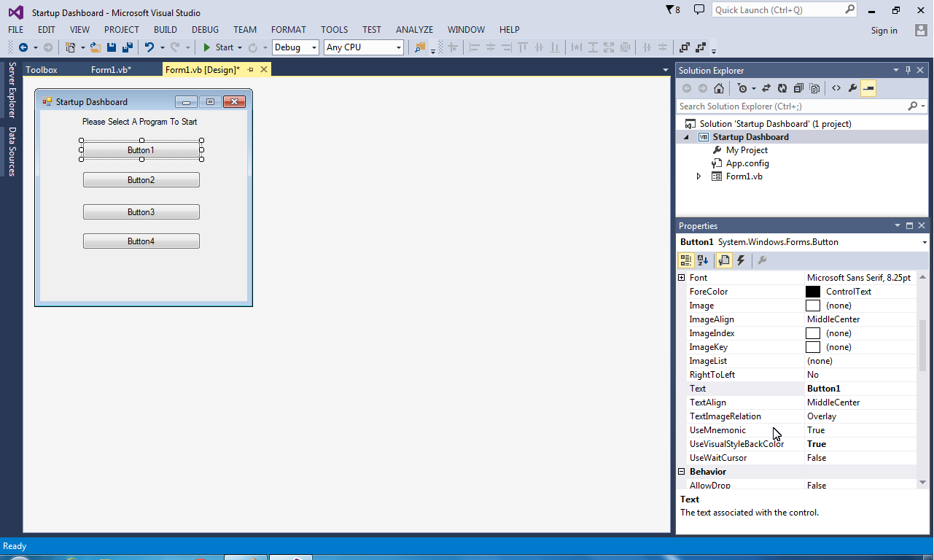Click the Solution Explorer Properties wrench icon
The image size is (934, 560).
pyautogui.click(x=852, y=88)
